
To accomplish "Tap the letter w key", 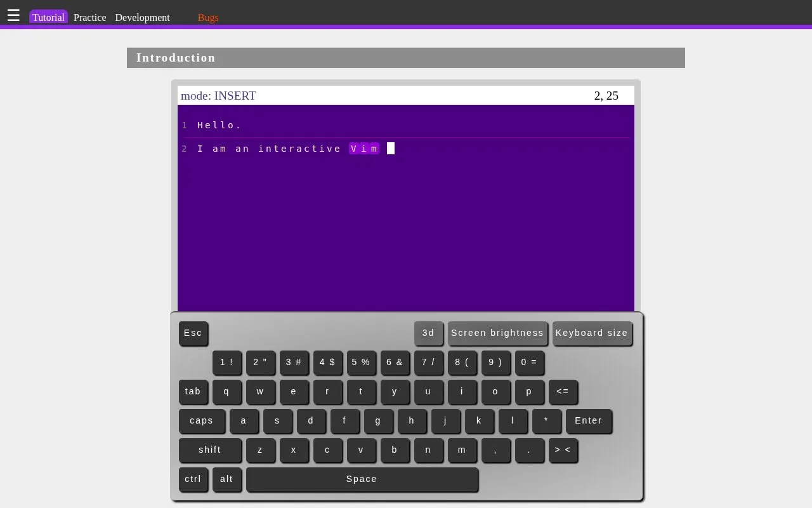I will [260, 392].
